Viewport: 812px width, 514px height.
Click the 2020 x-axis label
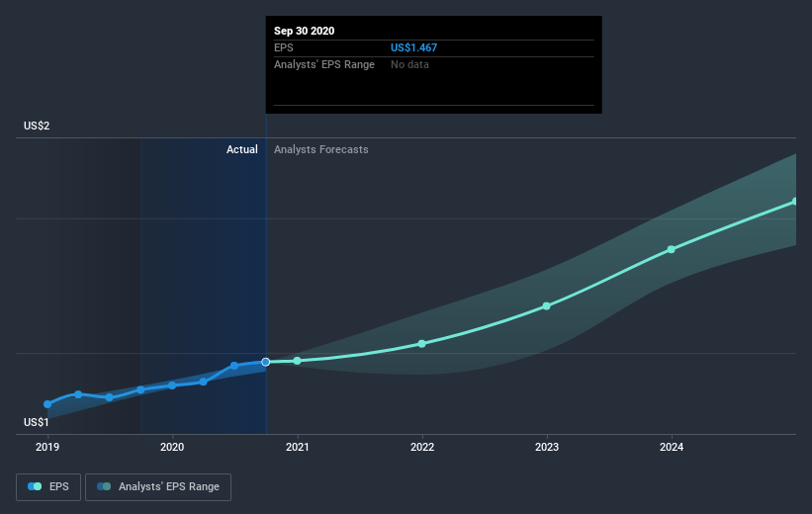tap(172, 447)
